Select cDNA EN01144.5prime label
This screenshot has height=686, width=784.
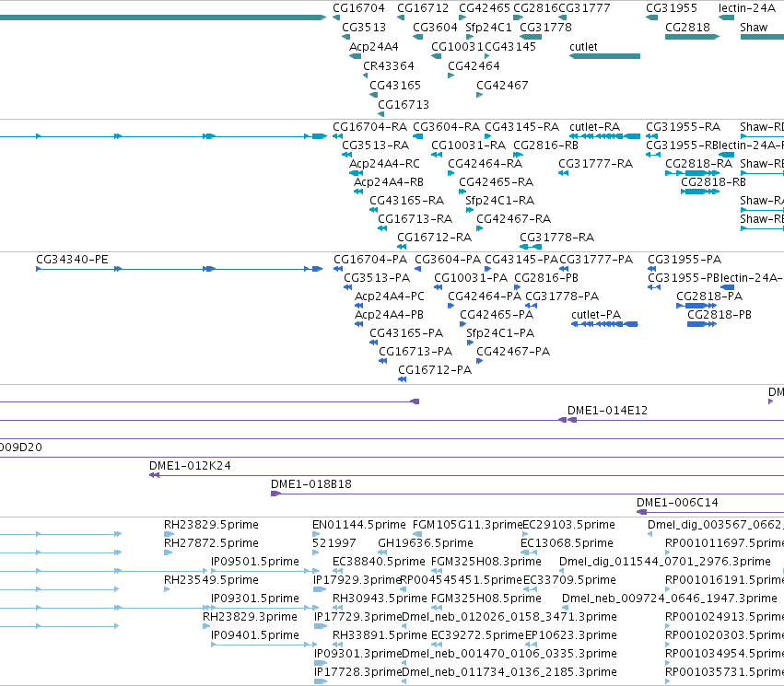tap(359, 525)
